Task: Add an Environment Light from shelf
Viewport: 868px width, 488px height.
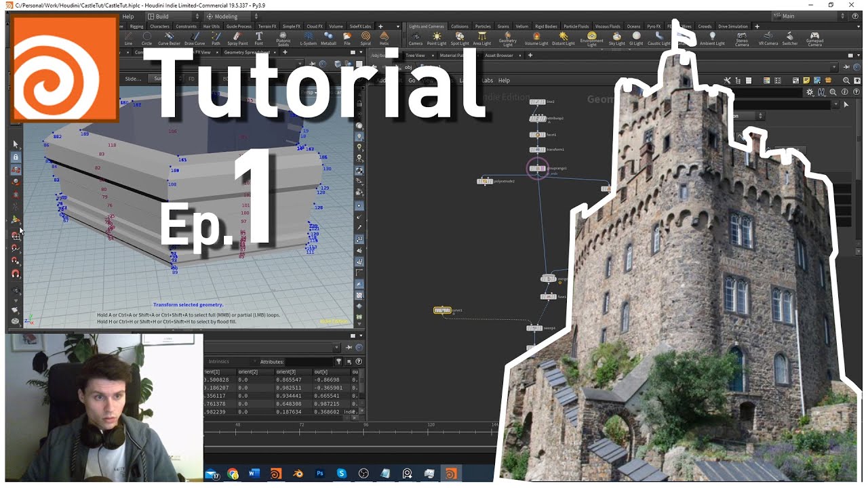Action: click(592, 39)
